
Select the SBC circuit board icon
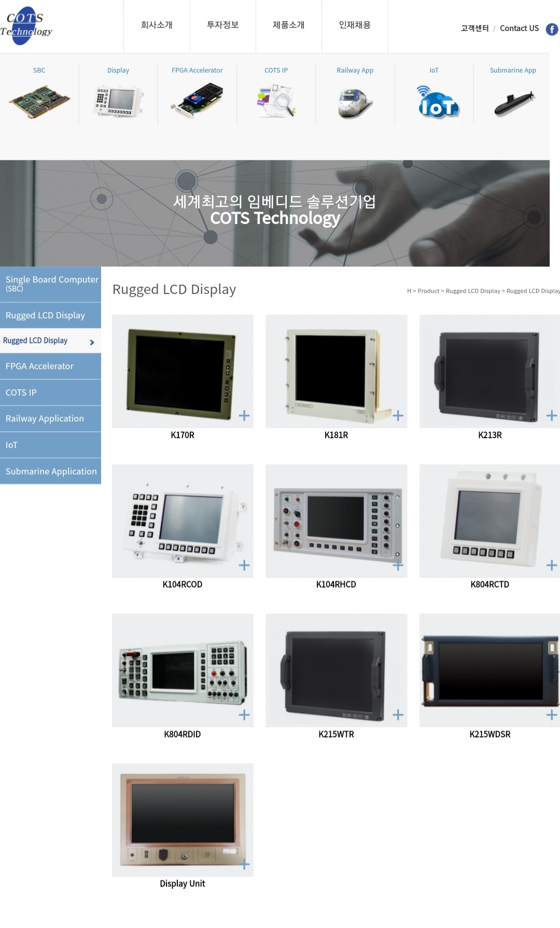coord(39,102)
